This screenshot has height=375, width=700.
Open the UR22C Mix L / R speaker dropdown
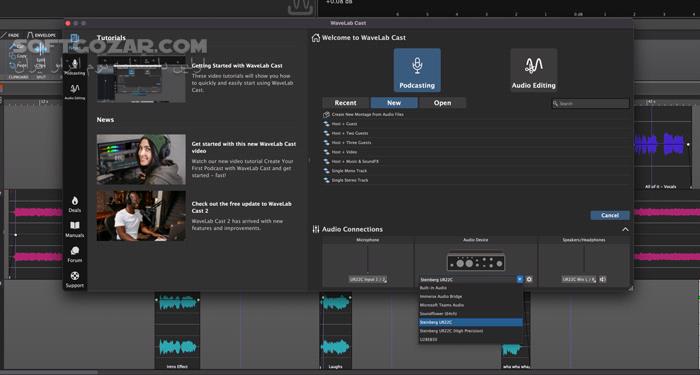(579, 279)
